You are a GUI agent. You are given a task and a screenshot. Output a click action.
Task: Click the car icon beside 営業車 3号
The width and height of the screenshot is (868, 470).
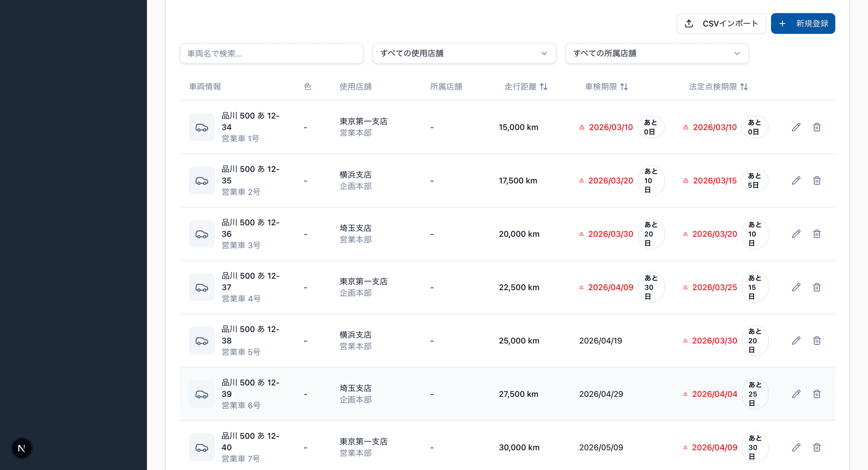click(x=202, y=234)
